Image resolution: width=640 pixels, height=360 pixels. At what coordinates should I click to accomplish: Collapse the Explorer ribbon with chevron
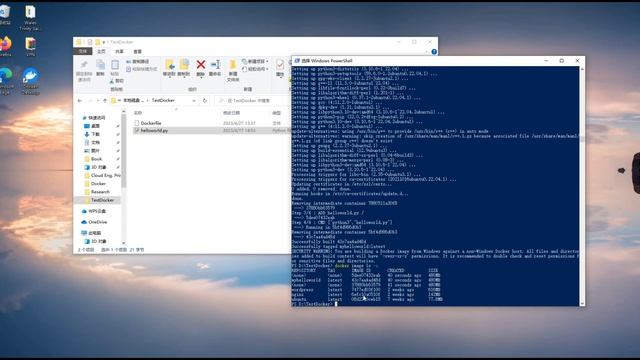click(427, 52)
